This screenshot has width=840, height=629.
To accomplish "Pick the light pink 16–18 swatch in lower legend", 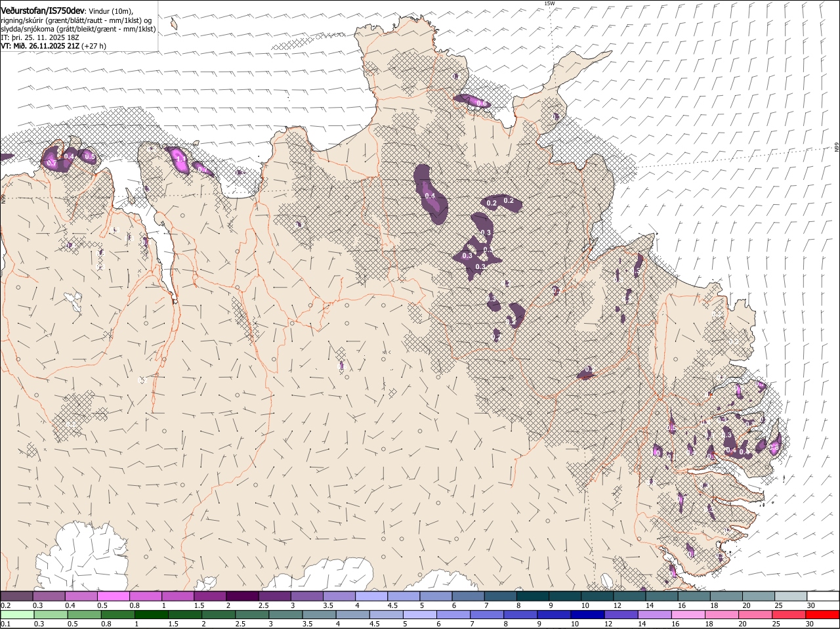I will coord(688,615).
